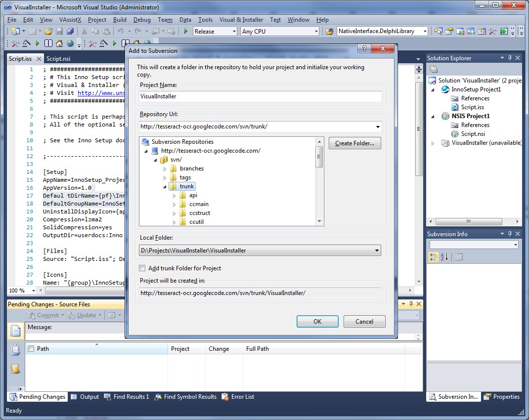This screenshot has width=529, height=420.
Task: Switch to the Script.nsi tab
Action: [x=58, y=59]
